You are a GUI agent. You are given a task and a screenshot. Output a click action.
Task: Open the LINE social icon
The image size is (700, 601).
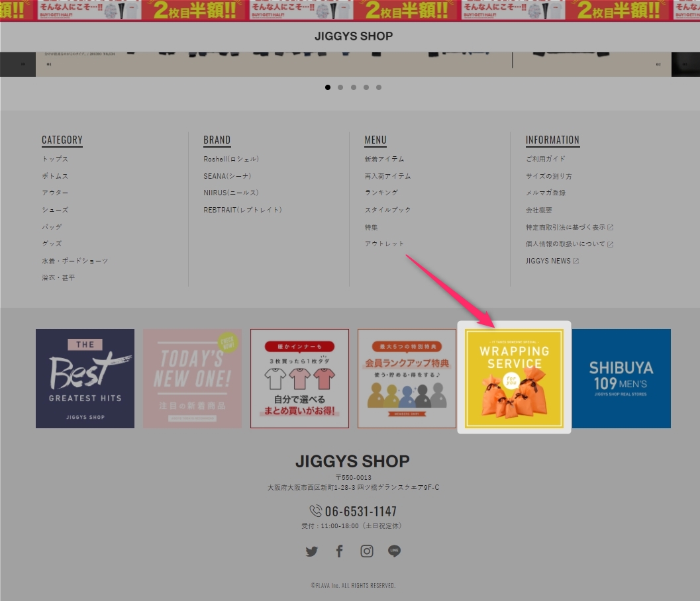tap(394, 551)
